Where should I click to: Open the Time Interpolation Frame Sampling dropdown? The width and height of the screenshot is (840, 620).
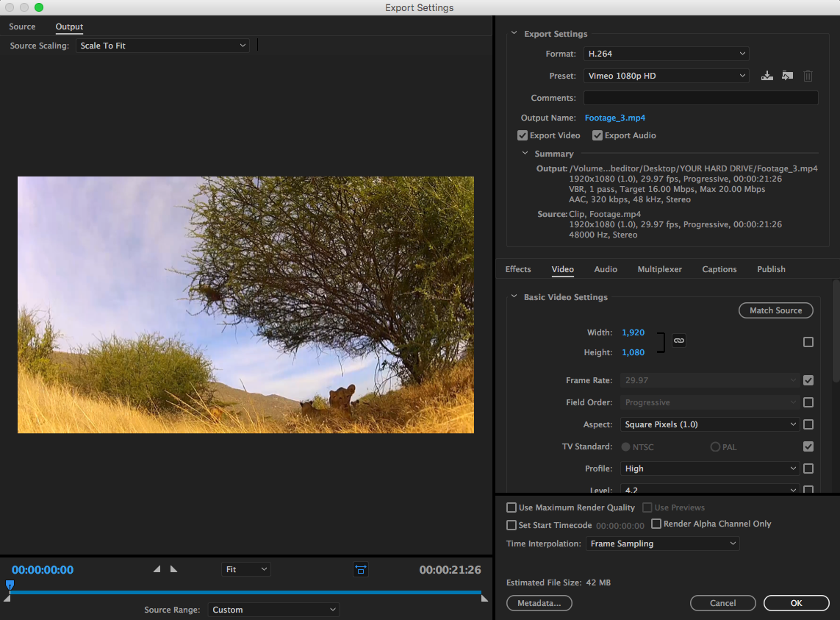click(662, 544)
